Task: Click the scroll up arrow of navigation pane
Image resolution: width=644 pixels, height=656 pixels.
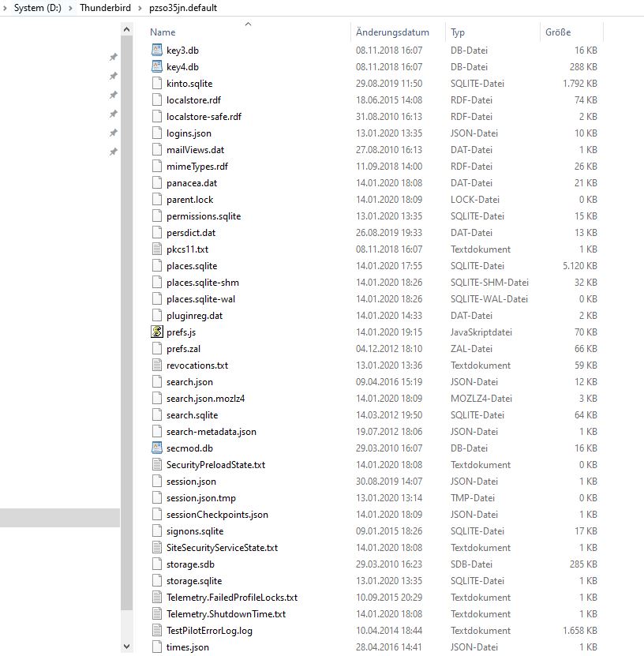Action: tap(127, 29)
